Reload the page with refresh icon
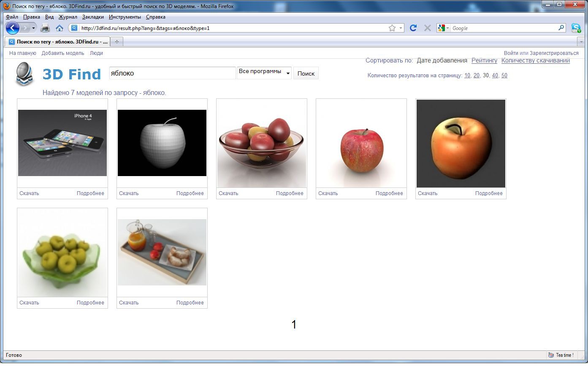 [x=413, y=28]
